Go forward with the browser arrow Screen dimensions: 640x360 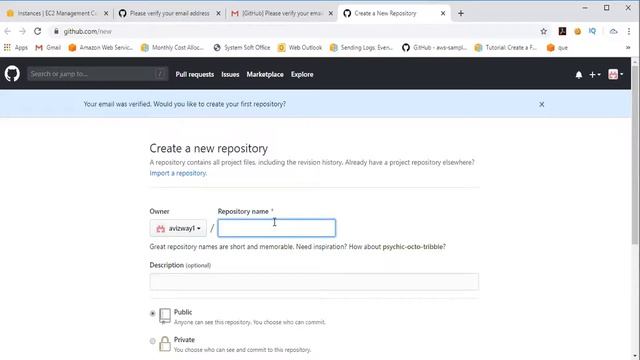click(22, 31)
